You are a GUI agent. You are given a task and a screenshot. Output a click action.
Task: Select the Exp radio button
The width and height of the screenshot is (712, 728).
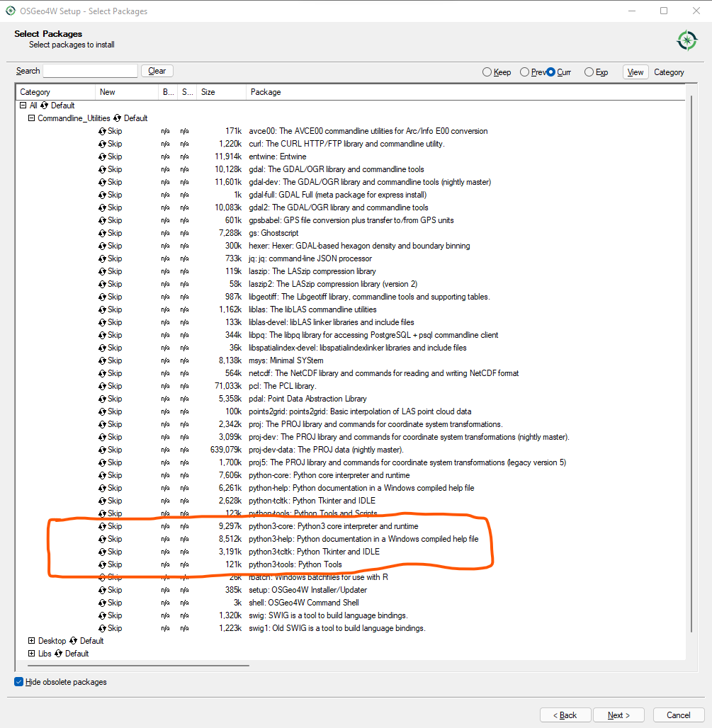pos(589,72)
